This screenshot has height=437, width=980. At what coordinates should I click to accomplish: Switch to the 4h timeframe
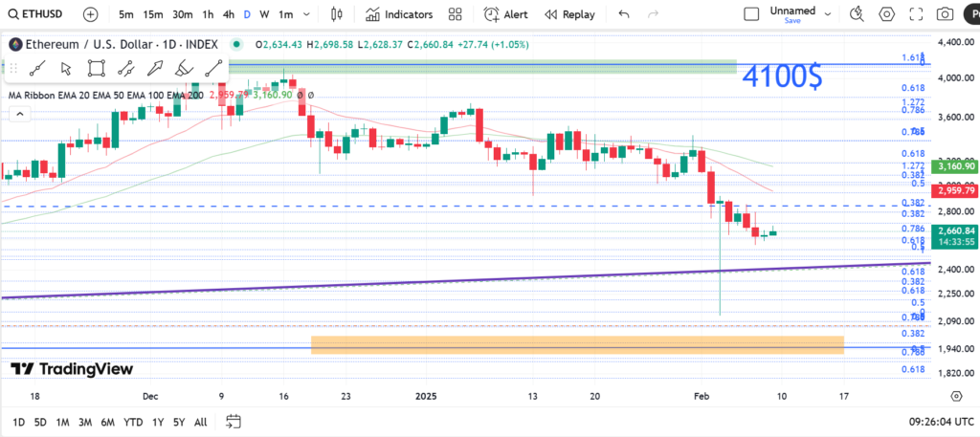click(228, 14)
